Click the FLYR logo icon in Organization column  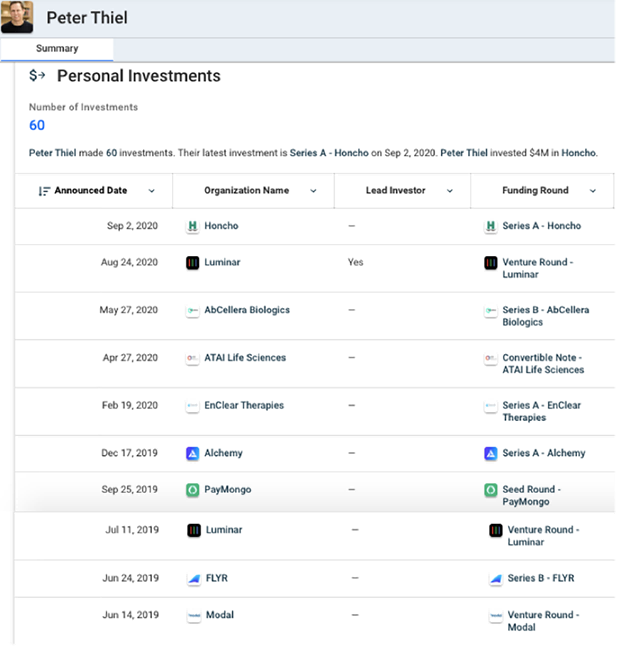(194, 578)
